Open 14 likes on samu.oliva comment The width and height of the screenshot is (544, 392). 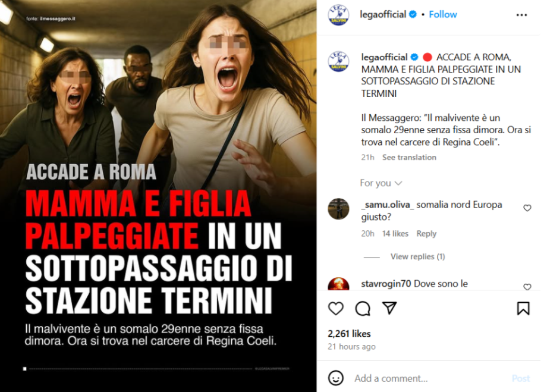[395, 234]
